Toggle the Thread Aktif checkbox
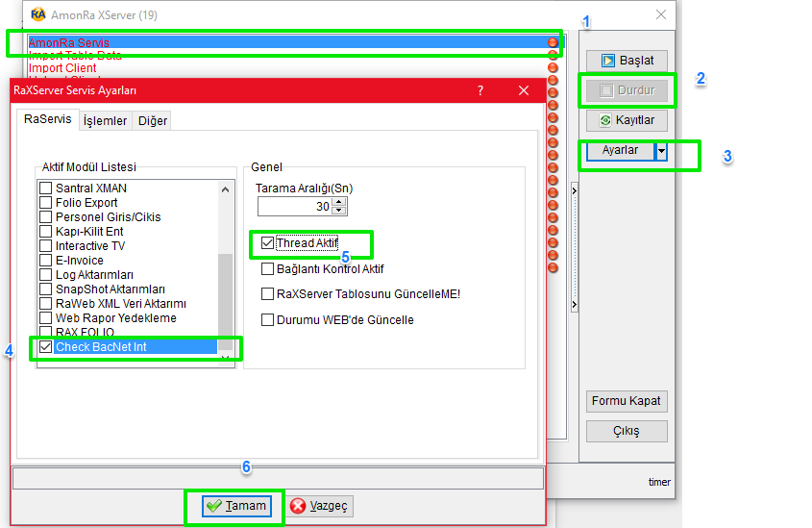 [x=267, y=243]
